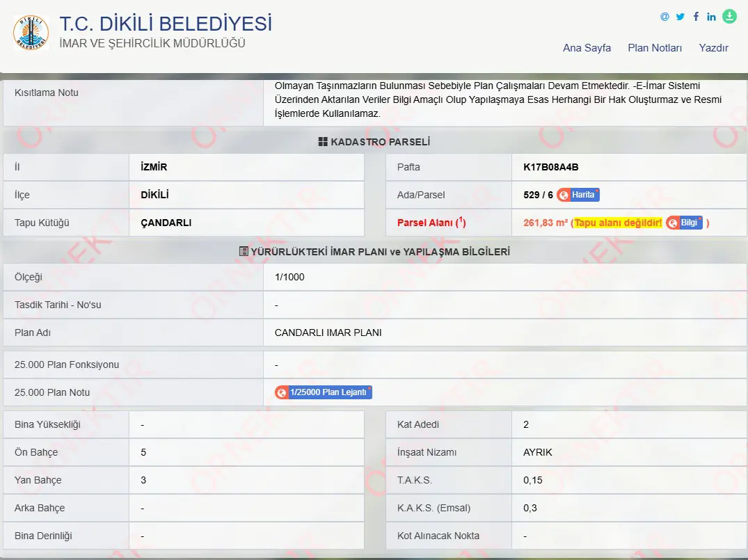Click the Ön Bahçe value 5
The width and height of the screenshot is (748, 560).
pos(143,452)
